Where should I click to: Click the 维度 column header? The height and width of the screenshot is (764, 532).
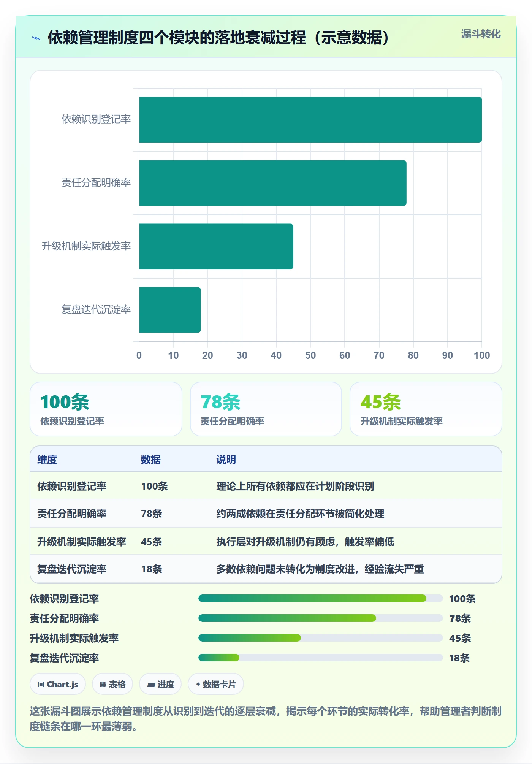coord(47,460)
